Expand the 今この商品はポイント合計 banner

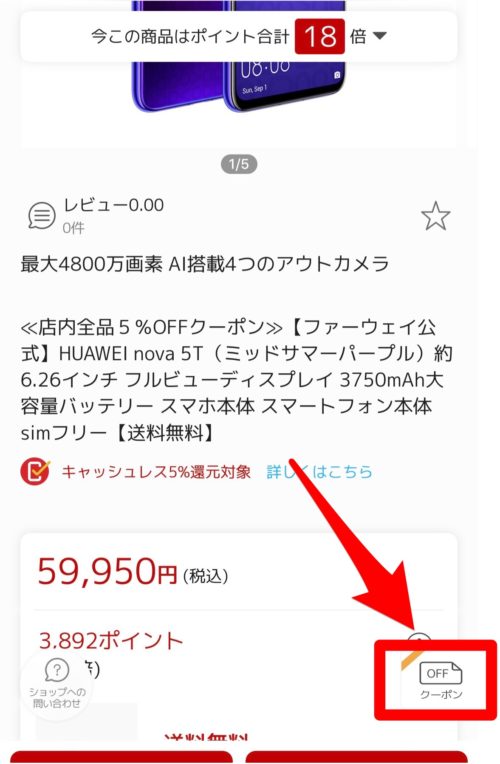pyautogui.click(x=239, y=37)
